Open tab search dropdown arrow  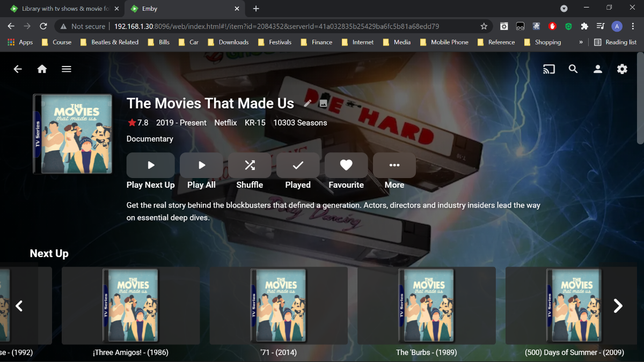tap(564, 9)
